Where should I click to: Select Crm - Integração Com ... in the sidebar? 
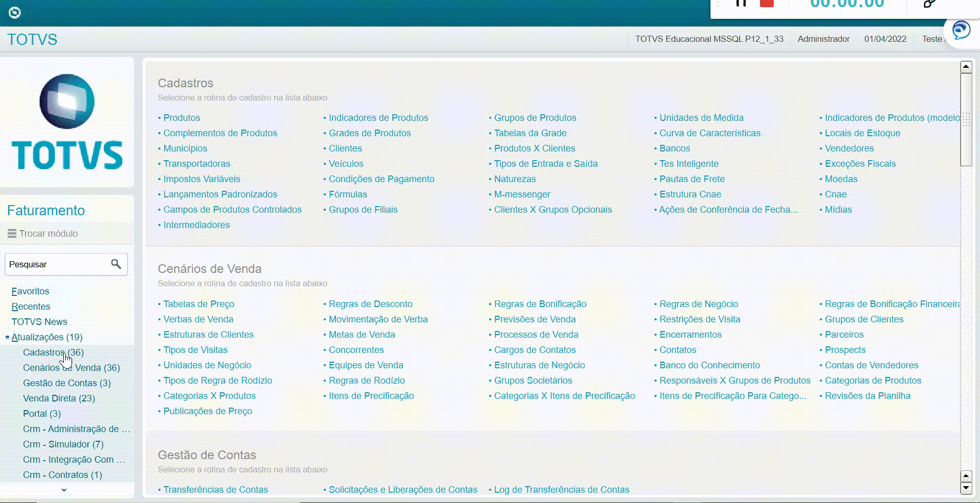tap(74, 460)
